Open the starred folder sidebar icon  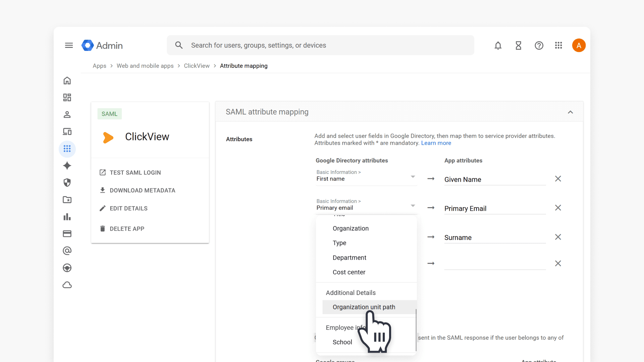pos(67,200)
